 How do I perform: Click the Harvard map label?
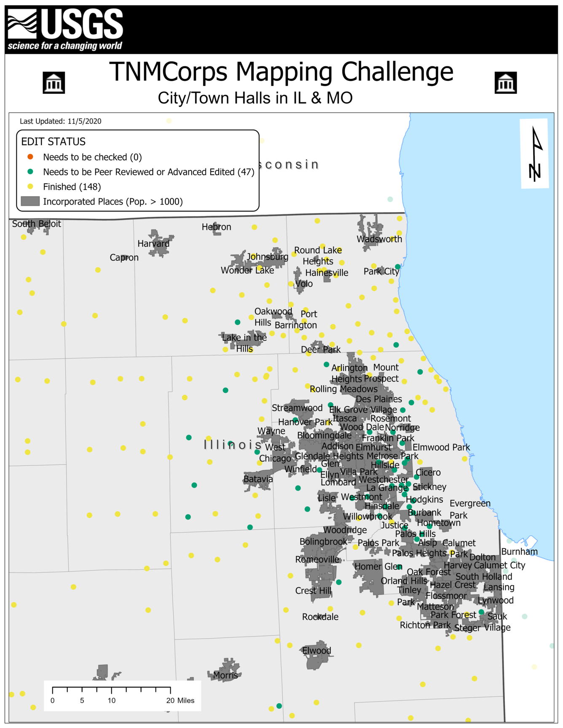[x=153, y=244]
